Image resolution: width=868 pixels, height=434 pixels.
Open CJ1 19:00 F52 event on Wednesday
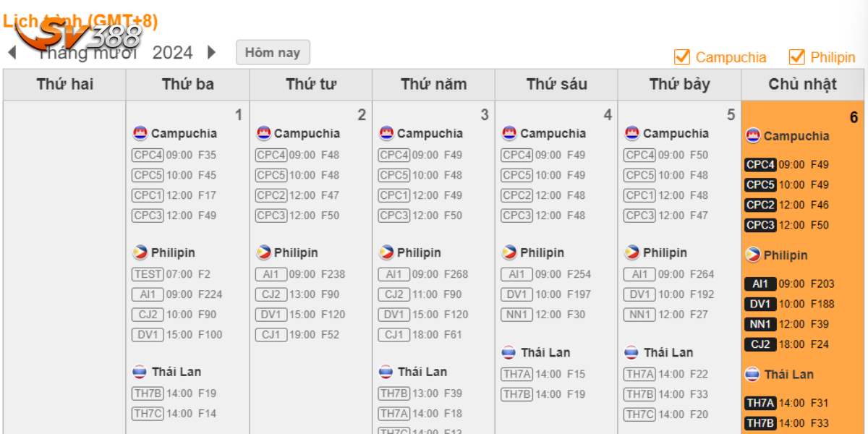[x=297, y=335]
